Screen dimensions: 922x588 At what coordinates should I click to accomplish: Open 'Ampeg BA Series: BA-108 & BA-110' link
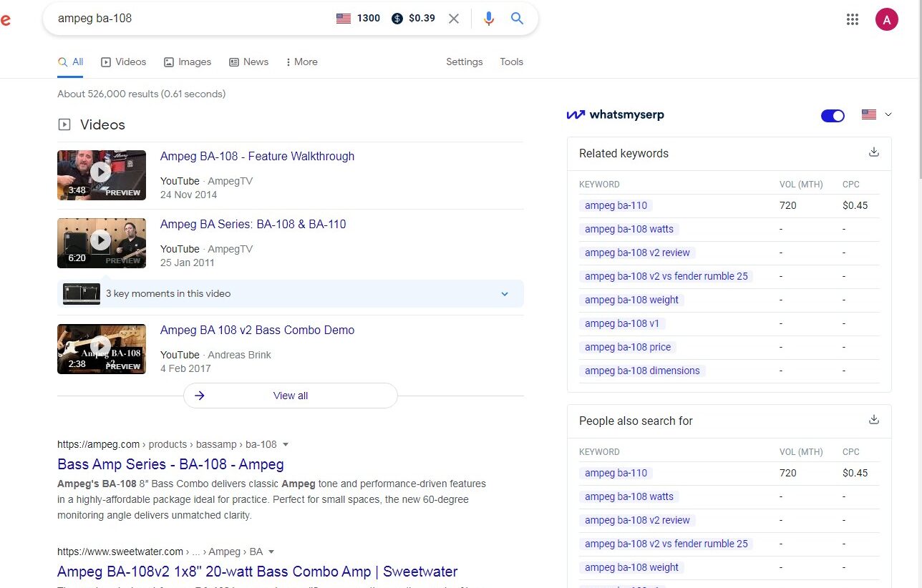click(x=253, y=224)
